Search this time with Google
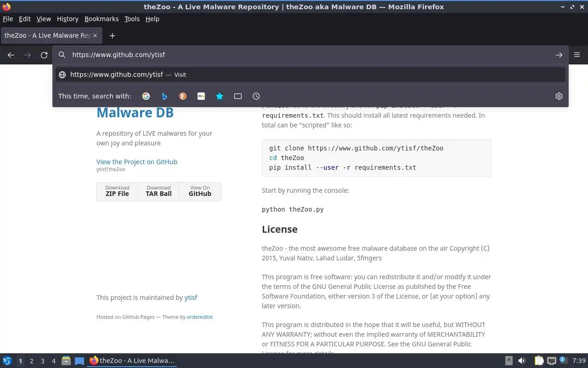 pos(146,96)
